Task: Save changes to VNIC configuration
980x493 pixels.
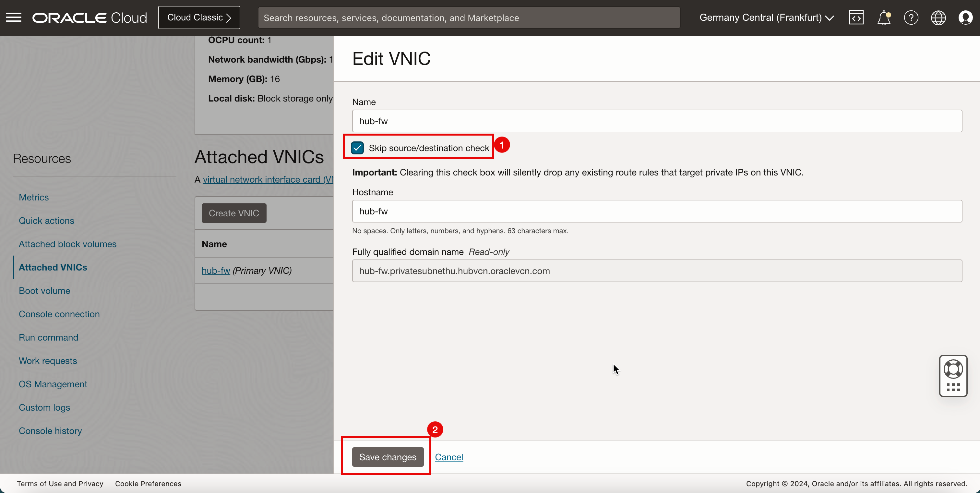Action: point(388,457)
